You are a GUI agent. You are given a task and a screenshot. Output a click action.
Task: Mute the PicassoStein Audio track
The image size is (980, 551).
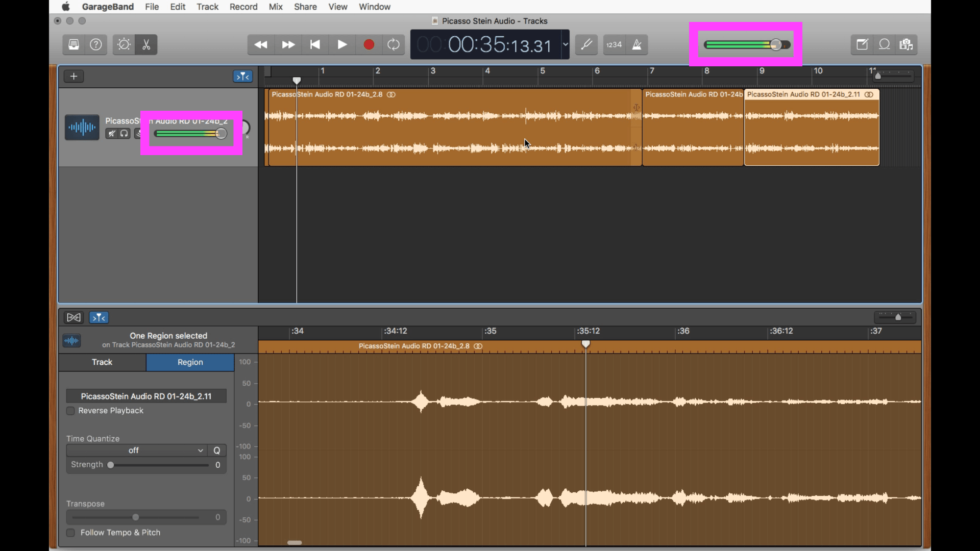click(x=112, y=134)
